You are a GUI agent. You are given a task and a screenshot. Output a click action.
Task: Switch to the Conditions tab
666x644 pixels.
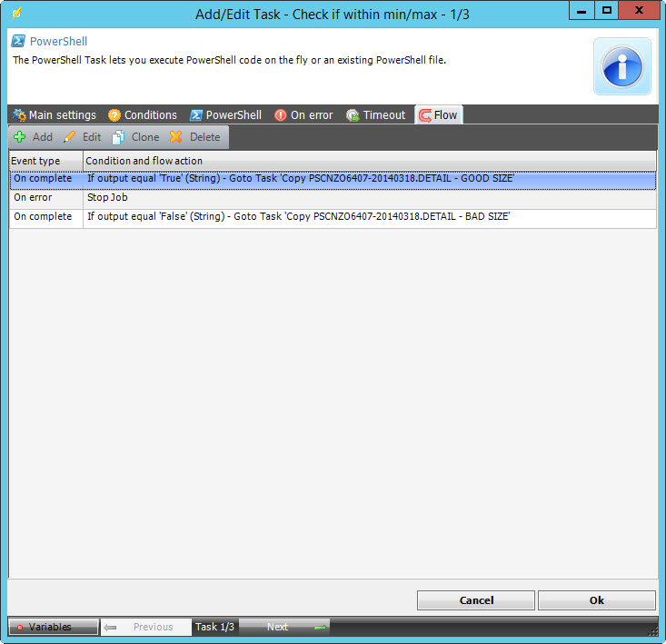pos(142,115)
